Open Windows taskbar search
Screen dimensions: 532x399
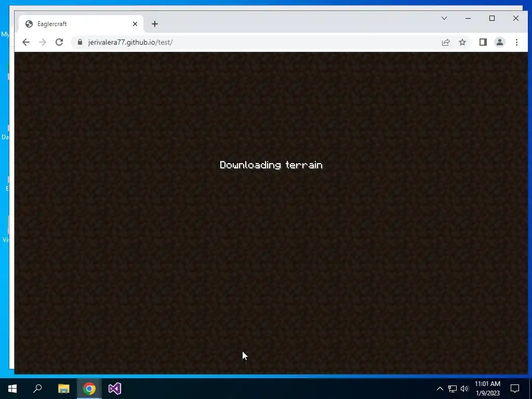pyautogui.click(x=37, y=389)
